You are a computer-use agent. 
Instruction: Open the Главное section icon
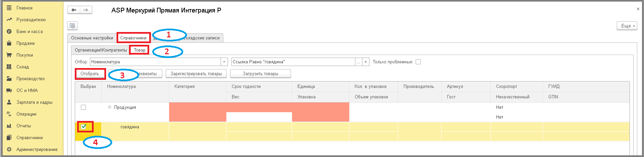(9, 8)
